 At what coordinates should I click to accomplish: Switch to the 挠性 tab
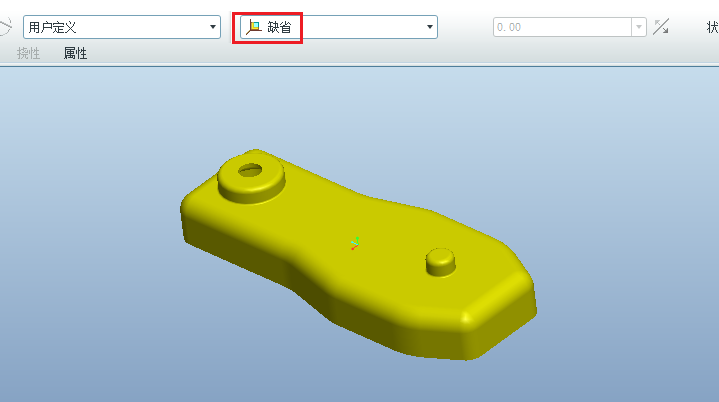click(x=28, y=54)
